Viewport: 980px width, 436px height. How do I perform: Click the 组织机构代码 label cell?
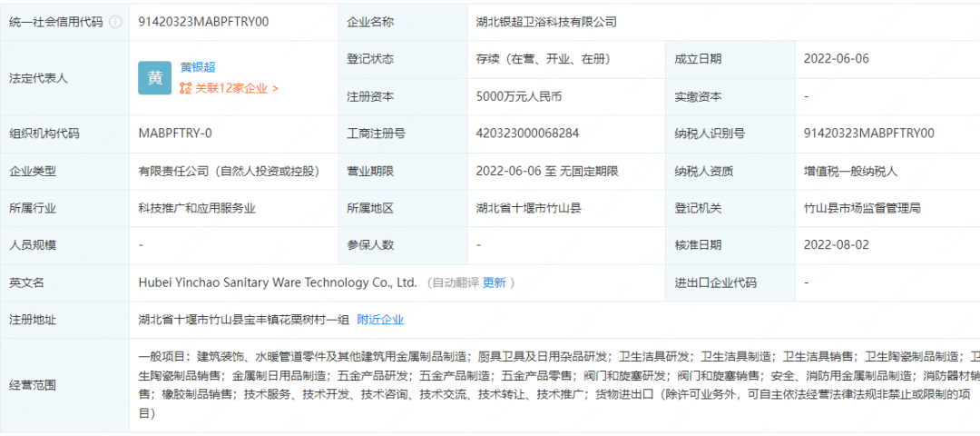(64, 134)
